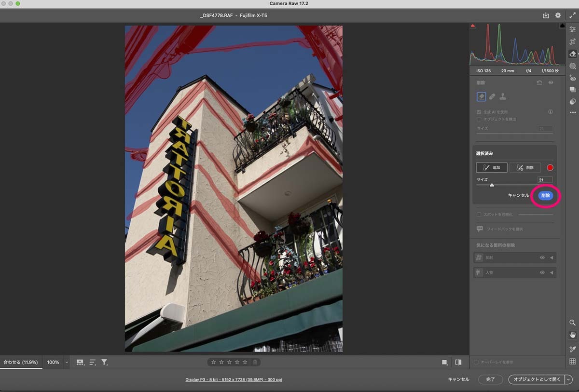Open Camera Raw preferences gear
579x392 pixels.
(558, 15)
